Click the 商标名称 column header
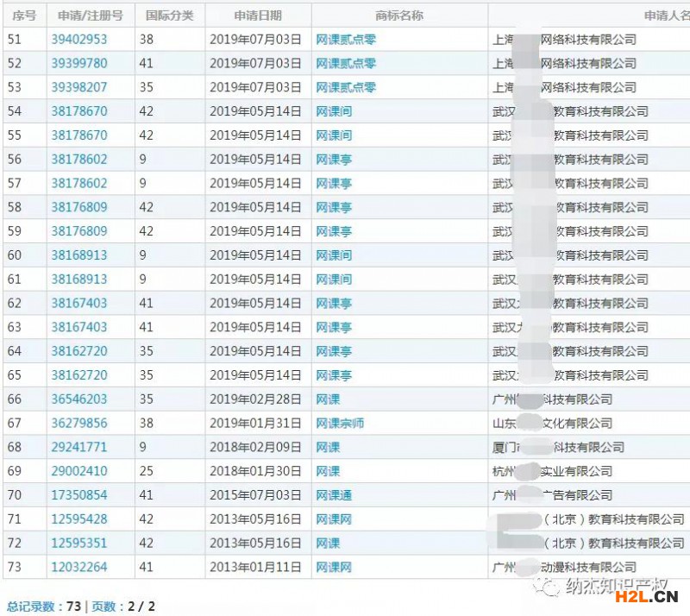This screenshot has height=616, width=690. pos(399,16)
